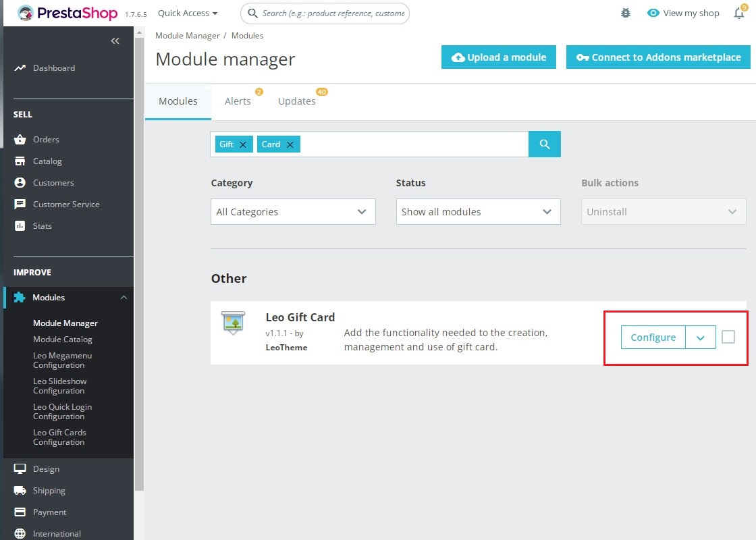Switch to the Updates tab
Screen dimensions: 756x540
click(297, 101)
